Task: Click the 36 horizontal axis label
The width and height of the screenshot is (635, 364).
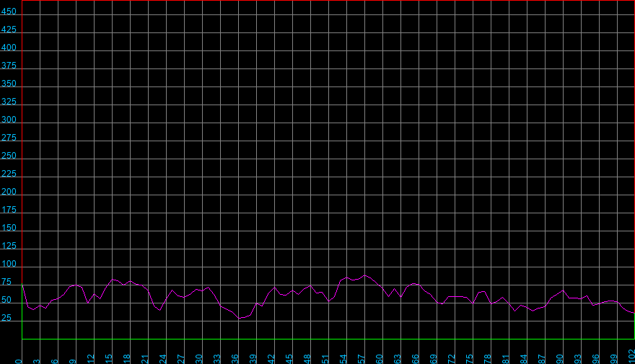Action: pos(235,359)
